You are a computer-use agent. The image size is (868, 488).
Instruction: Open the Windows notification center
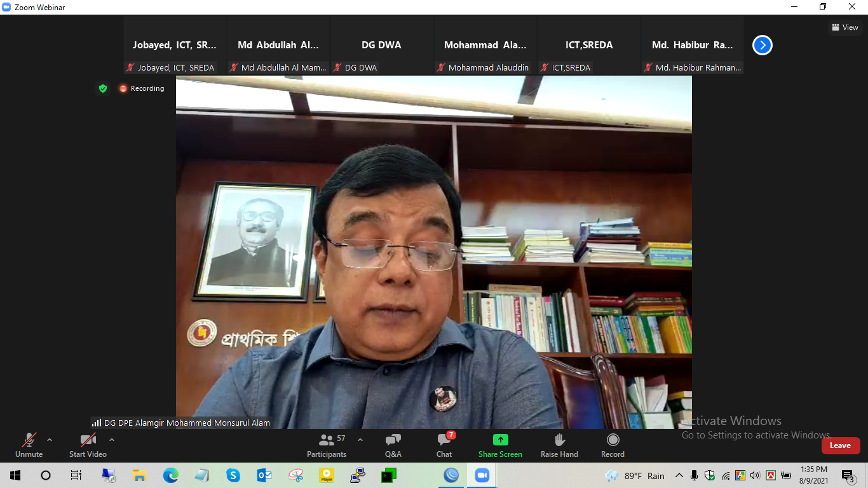coord(848,476)
